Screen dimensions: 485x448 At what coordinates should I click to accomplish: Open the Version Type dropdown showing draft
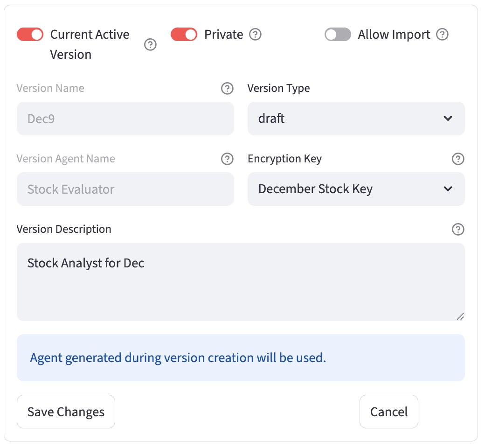tap(356, 119)
